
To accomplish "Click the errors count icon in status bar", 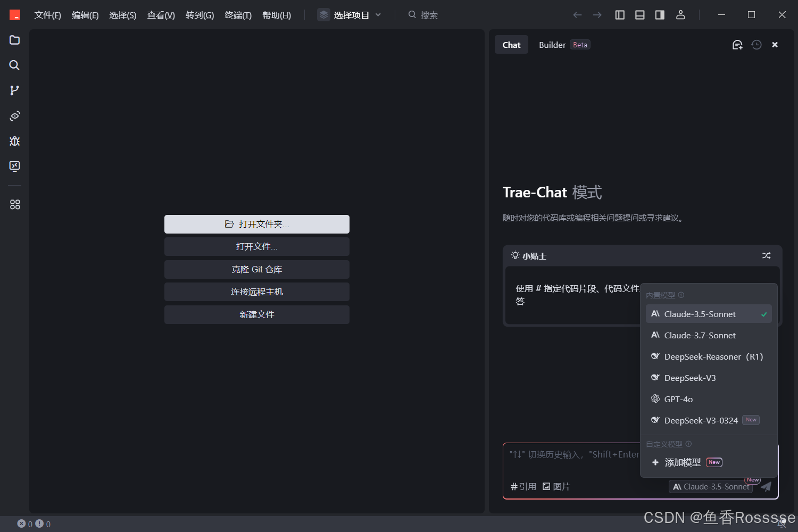I will (21, 523).
